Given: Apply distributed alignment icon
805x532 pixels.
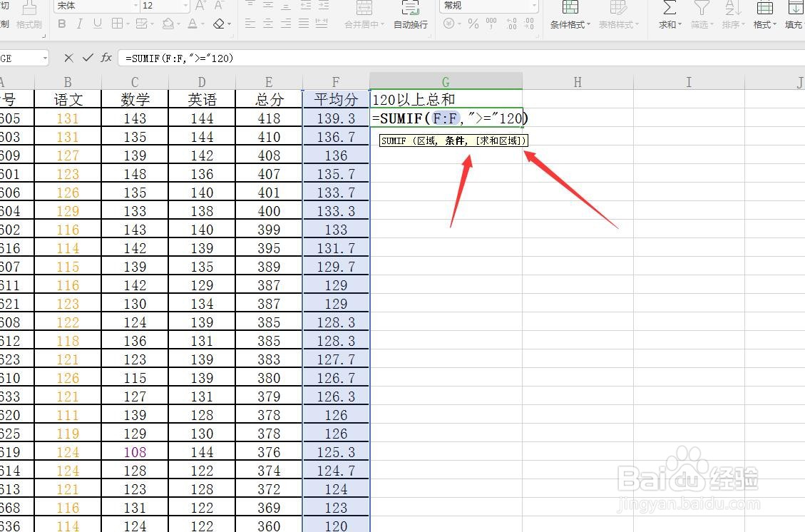Looking at the screenshot, I should coord(322,24).
